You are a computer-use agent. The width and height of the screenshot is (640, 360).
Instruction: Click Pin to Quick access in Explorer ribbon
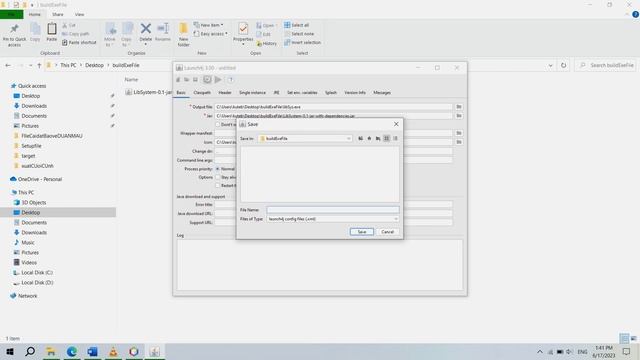[14, 34]
